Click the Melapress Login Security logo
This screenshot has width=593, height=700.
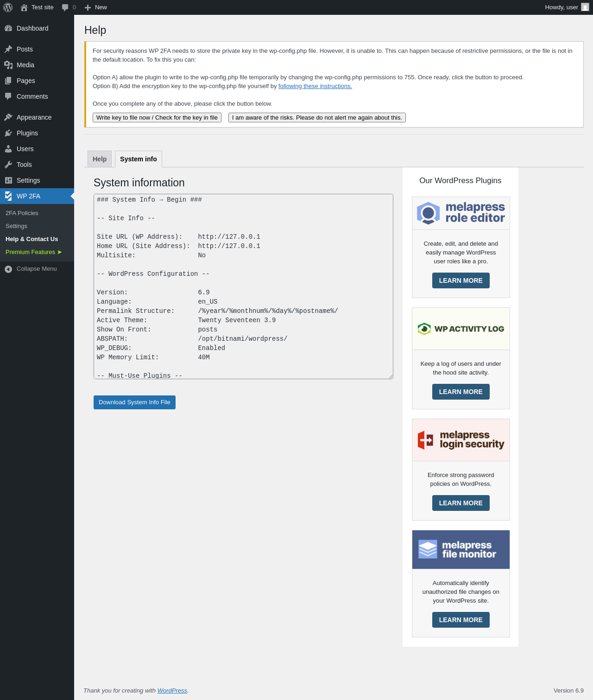(461, 440)
